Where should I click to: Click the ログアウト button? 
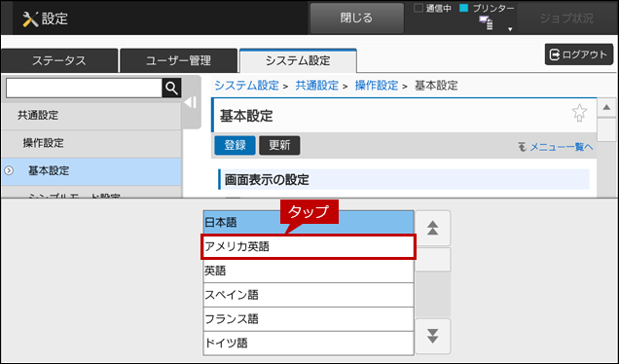579,55
